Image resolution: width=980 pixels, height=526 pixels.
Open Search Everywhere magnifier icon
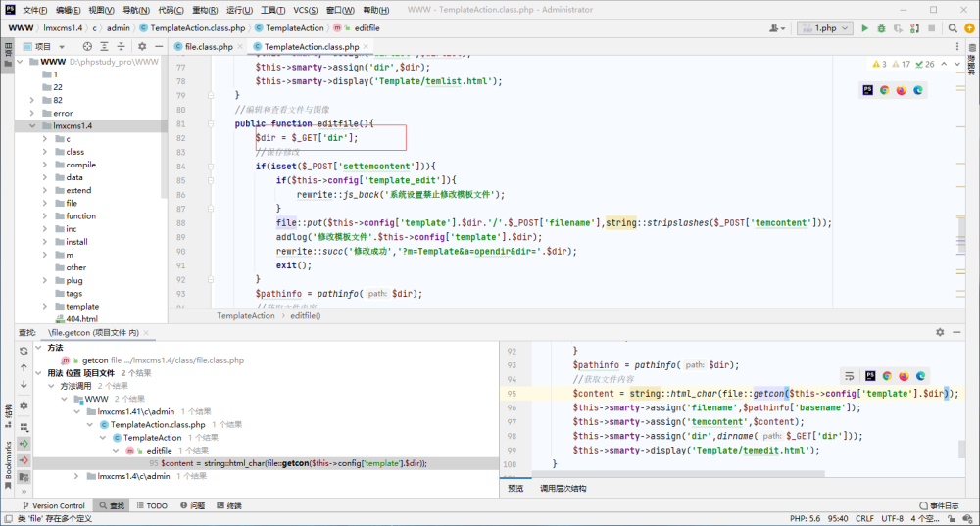[953, 28]
